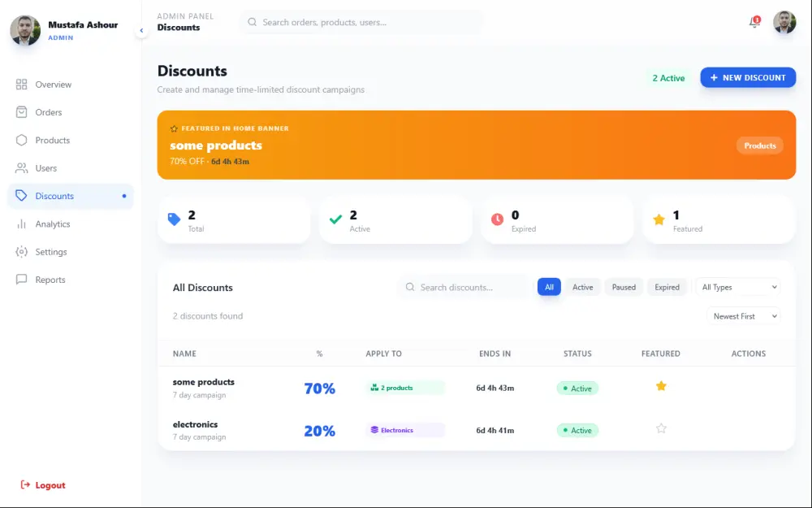Click the Search discounts input field
This screenshot has height=508, width=812.
(x=465, y=287)
